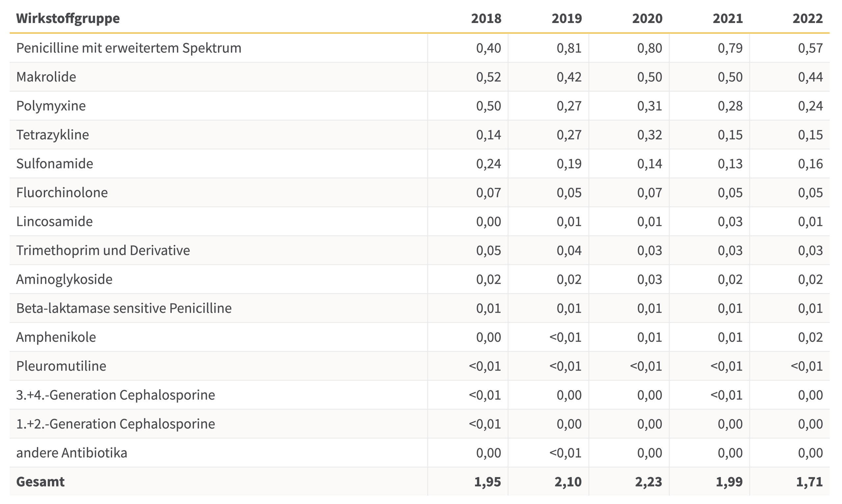Viewport: 842px width, 504px height.
Task: Click the andere Antibiotika row label
Action: (x=72, y=453)
